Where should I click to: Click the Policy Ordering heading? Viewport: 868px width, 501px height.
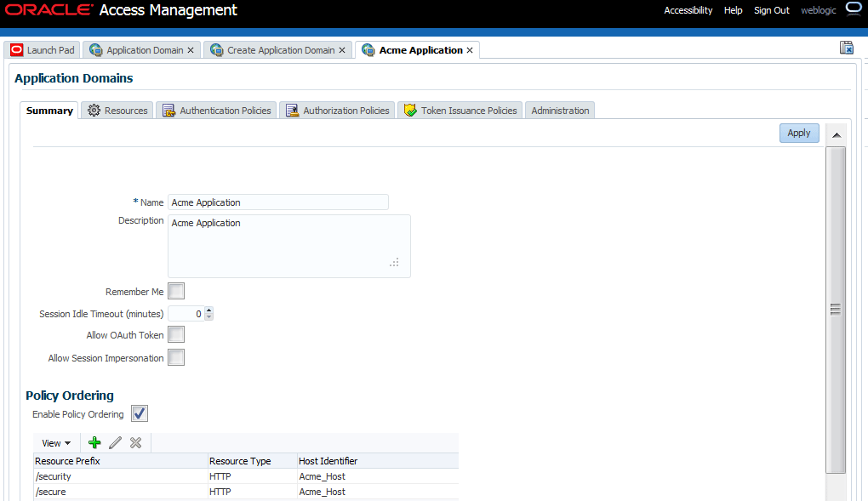[x=70, y=396]
